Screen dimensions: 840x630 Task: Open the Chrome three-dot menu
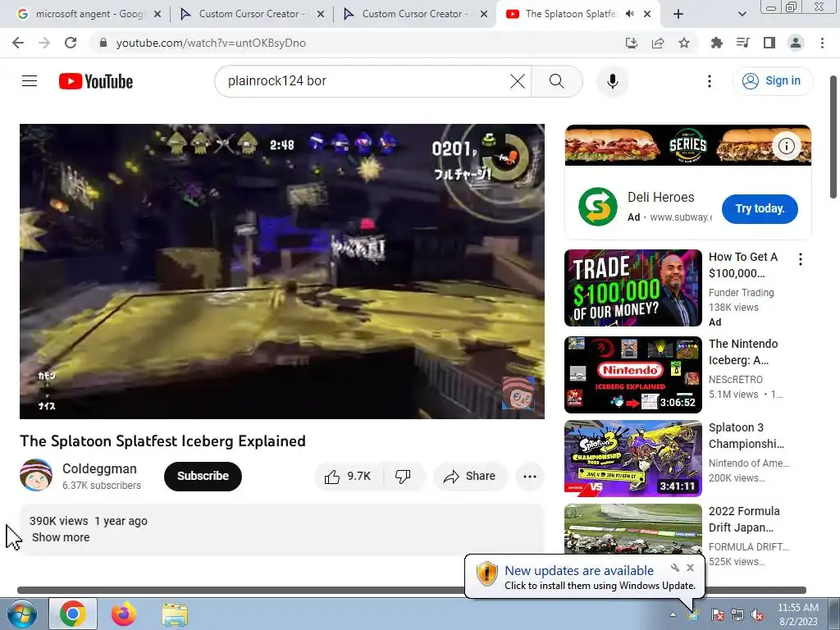coord(822,43)
